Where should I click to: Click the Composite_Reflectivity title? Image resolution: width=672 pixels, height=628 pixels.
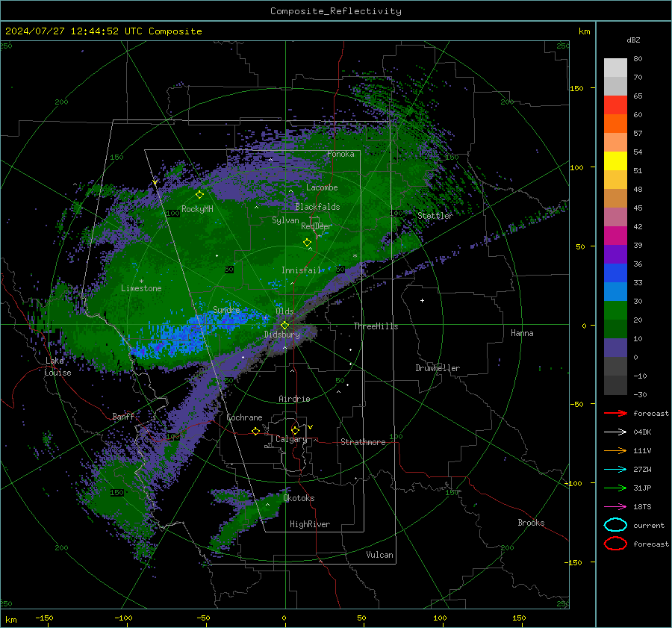tap(336, 11)
